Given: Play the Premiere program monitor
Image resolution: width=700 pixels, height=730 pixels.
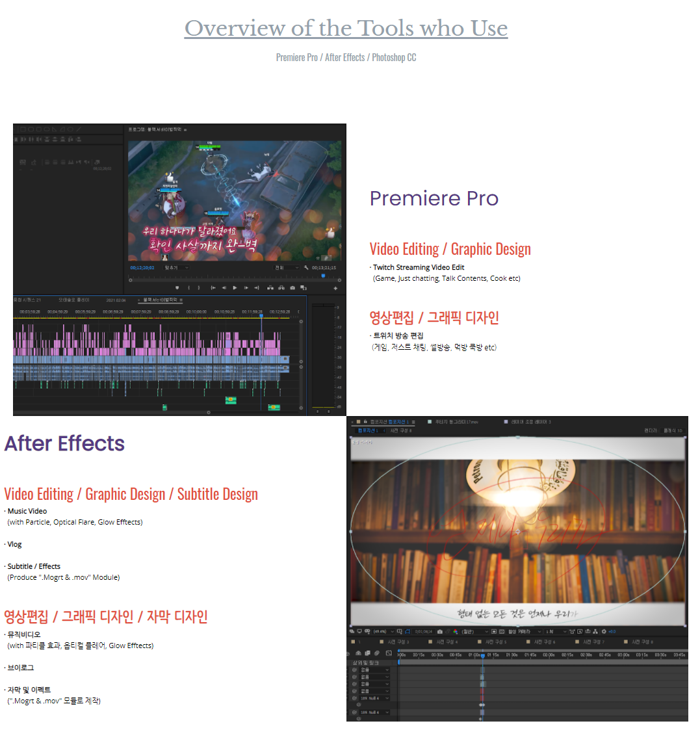Looking at the screenshot, I should [235, 288].
